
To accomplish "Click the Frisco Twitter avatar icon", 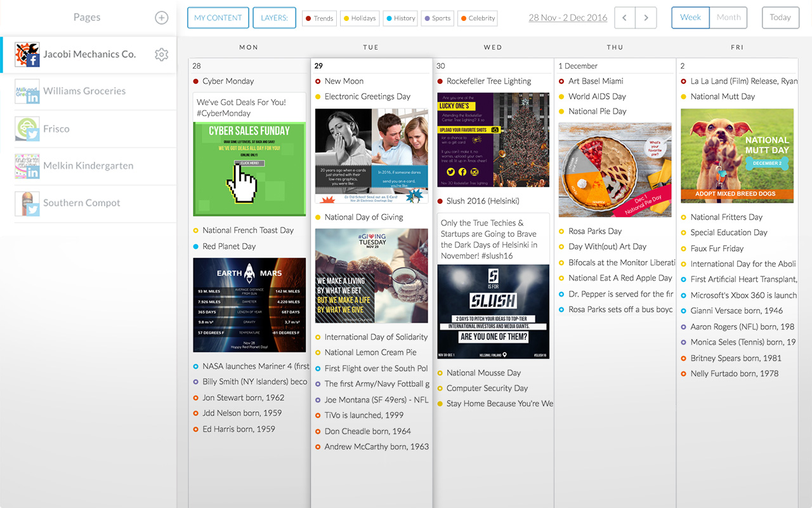I will 27,129.
